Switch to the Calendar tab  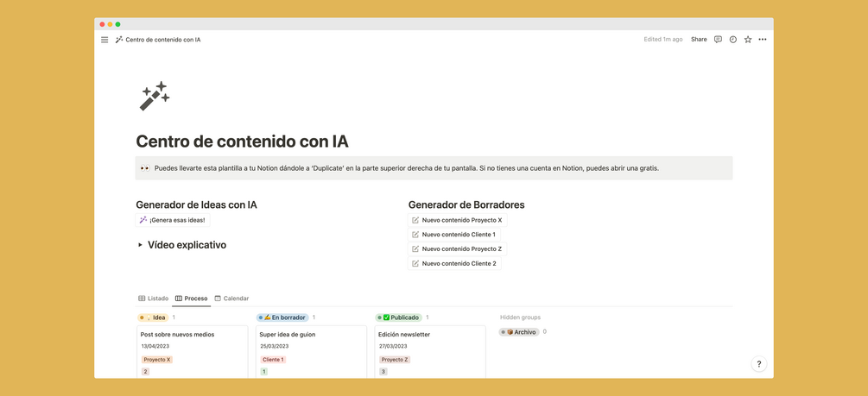(x=231, y=299)
